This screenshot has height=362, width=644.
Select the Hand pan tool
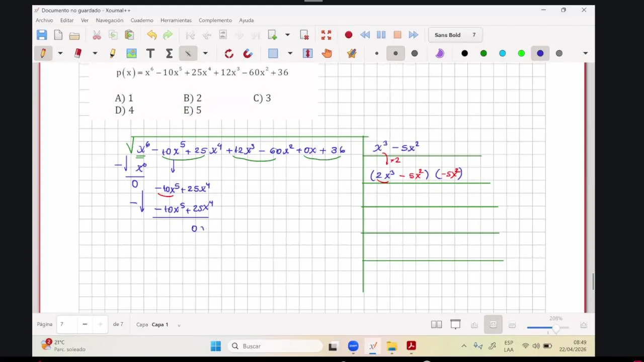click(327, 53)
